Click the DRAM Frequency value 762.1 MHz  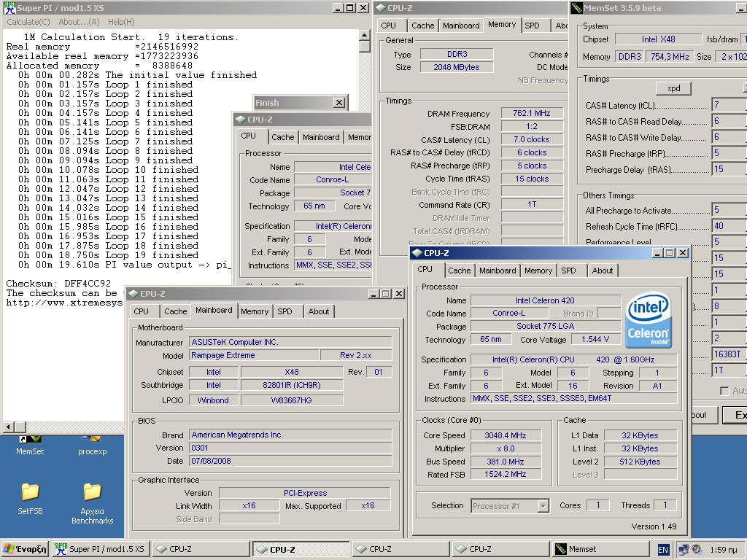point(532,113)
